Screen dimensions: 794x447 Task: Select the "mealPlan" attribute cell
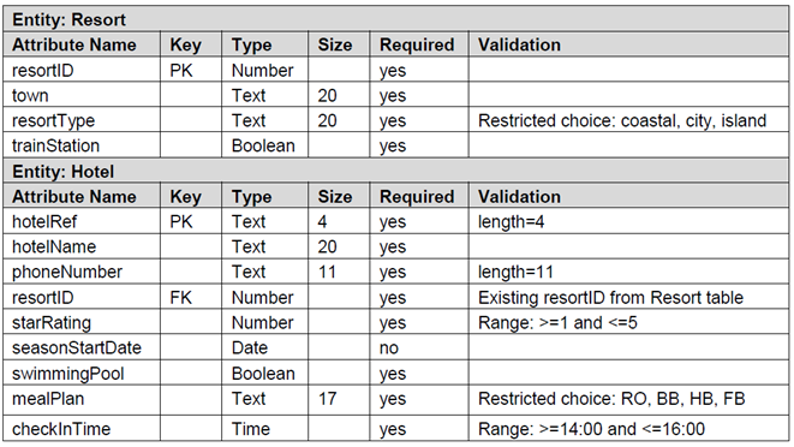click(x=48, y=398)
